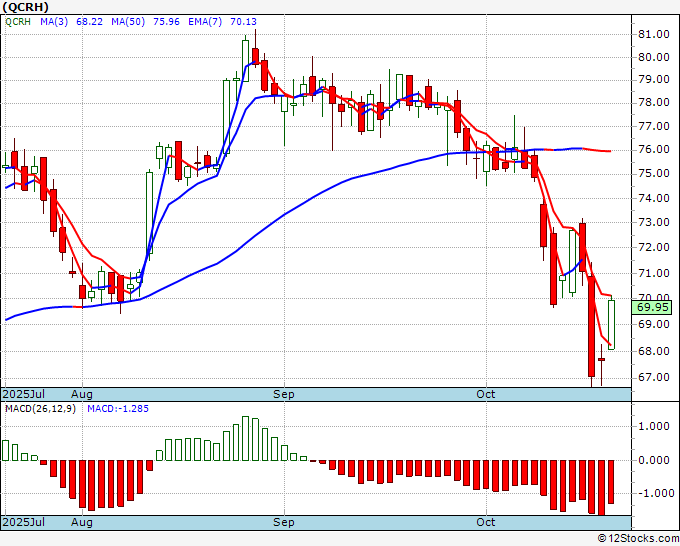Click the MA(50) value 75.96

(166, 22)
